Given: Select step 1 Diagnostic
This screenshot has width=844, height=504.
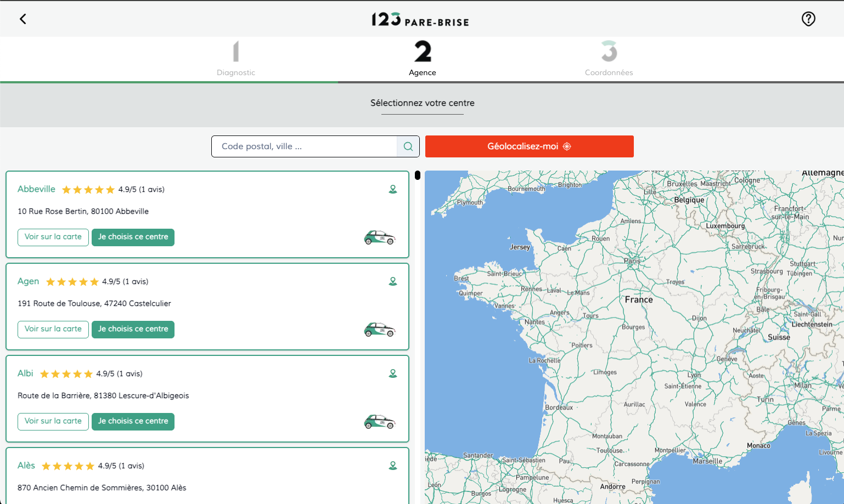Looking at the screenshot, I should (236, 59).
